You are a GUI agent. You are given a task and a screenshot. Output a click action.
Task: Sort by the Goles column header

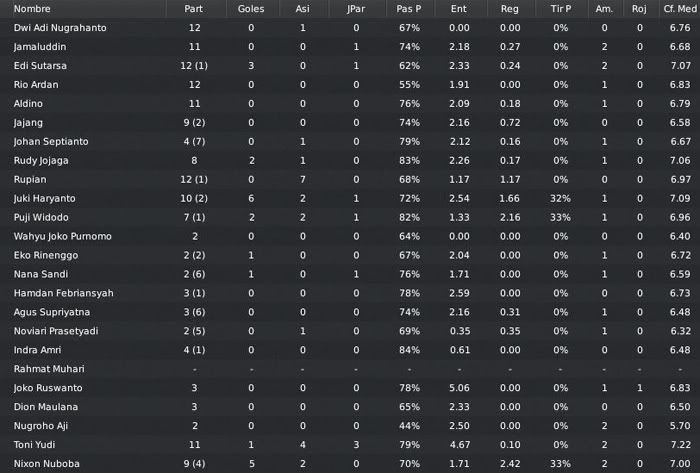251,9
